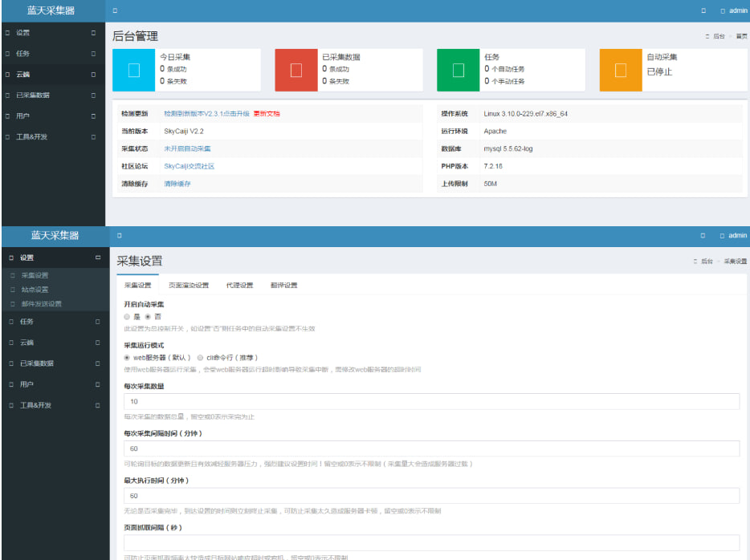
Task: Select 是 for 开启自动采集
Action: tap(127, 317)
